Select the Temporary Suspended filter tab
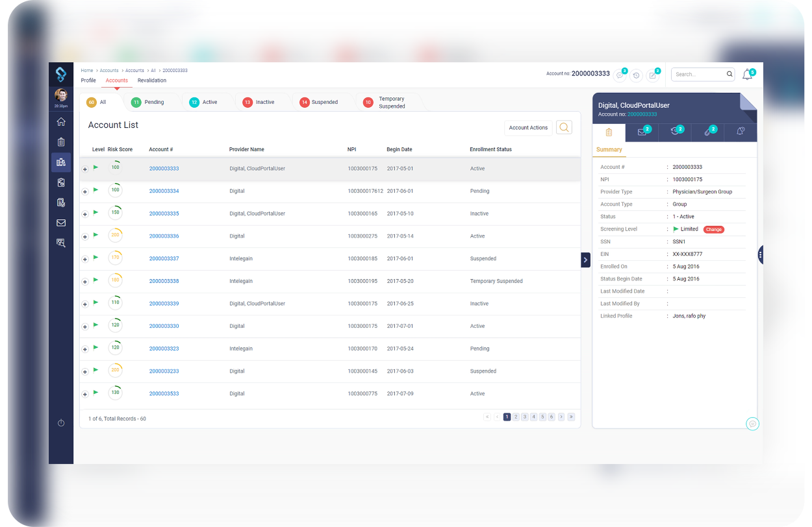This screenshot has height=527, width=812. 385,103
